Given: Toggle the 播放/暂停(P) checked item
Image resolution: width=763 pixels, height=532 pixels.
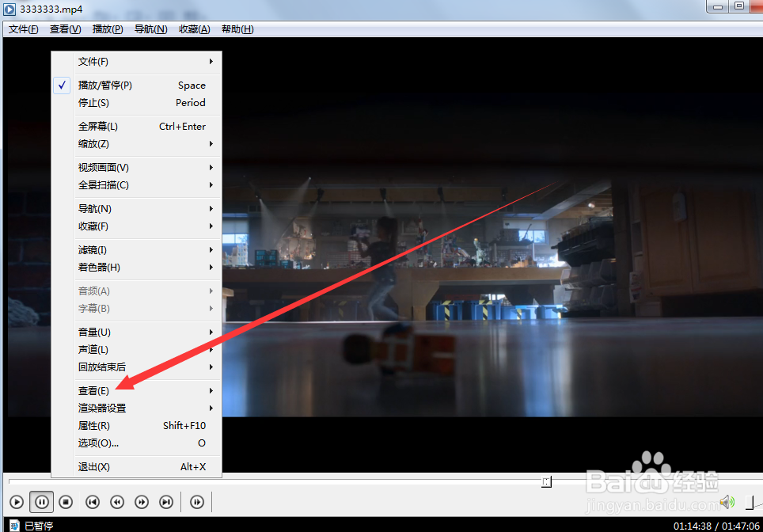Looking at the screenshot, I should coord(136,85).
